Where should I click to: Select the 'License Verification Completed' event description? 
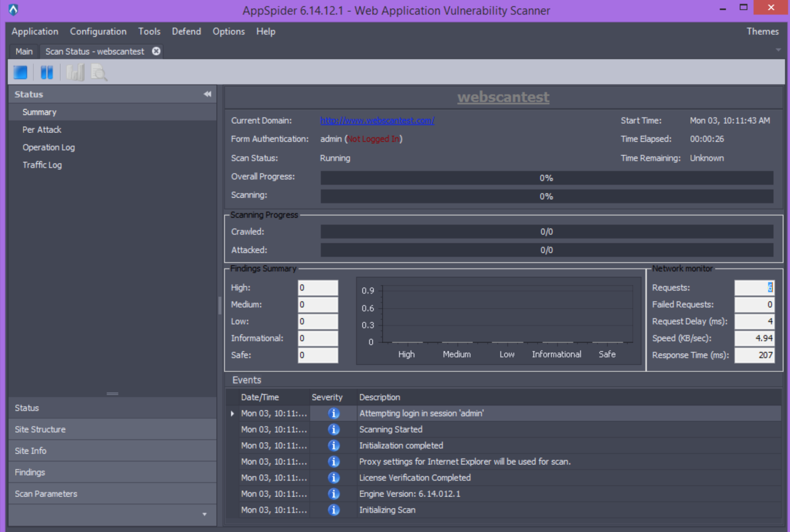point(415,478)
